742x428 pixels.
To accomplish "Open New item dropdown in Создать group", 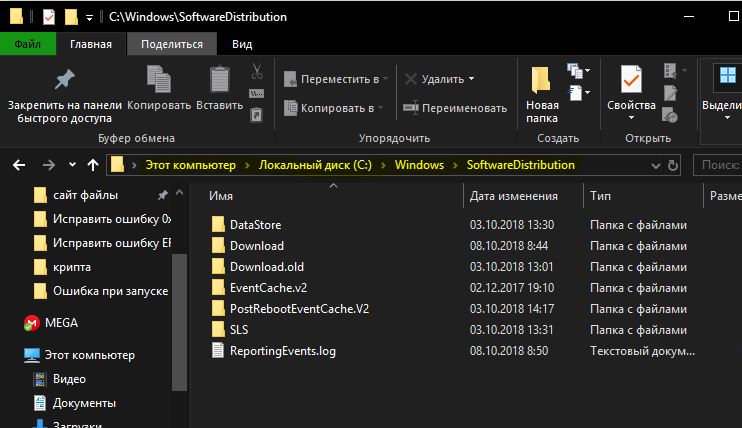I will (578, 71).
